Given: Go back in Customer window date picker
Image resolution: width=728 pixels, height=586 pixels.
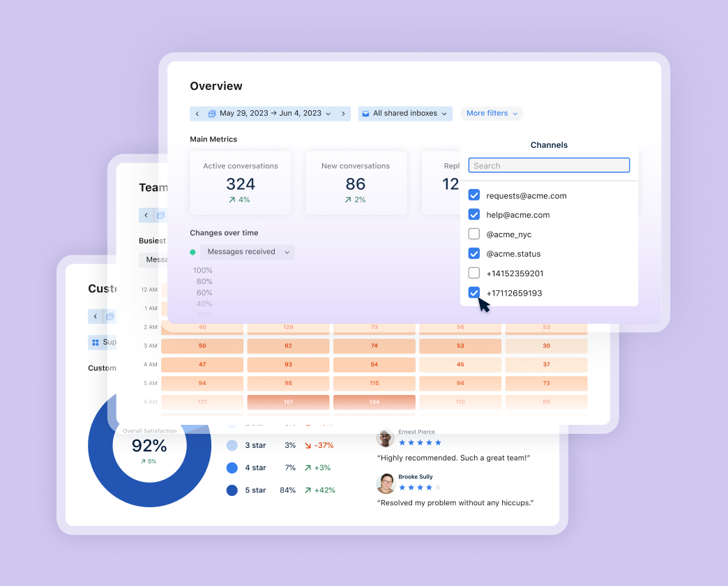Looking at the screenshot, I should tap(95, 317).
